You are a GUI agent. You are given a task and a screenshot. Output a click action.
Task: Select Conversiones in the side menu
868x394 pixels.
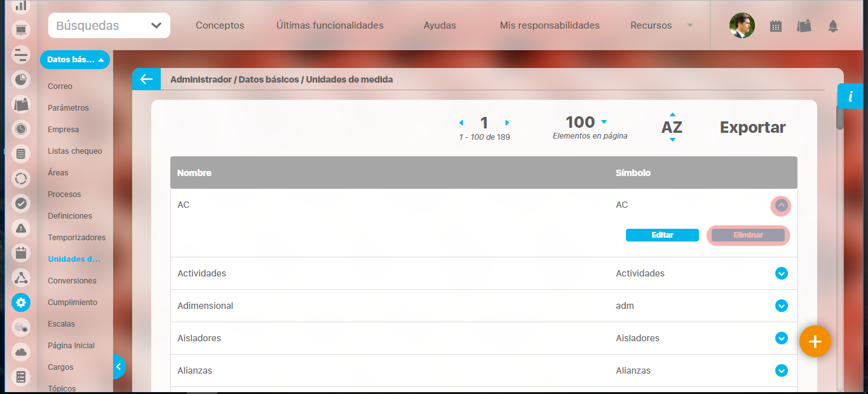72,281
